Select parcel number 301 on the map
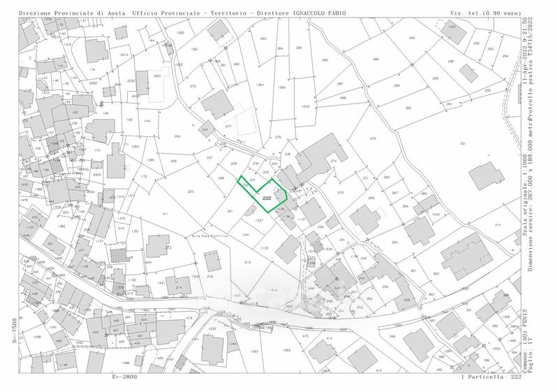Image resolution: width=559 pixels, height=392 pixels. point(463,144)
